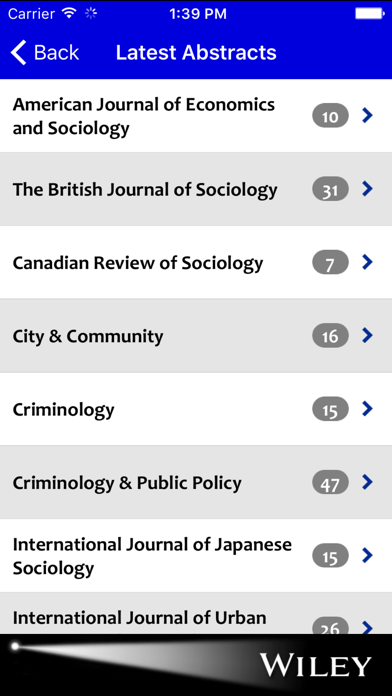Tap the Wiley logo in footer

point(315,666)
